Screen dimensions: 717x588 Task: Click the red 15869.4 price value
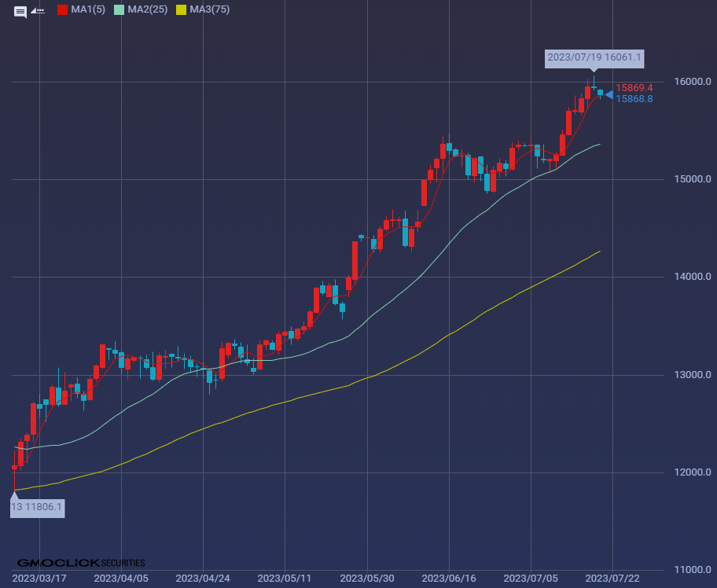tap(634, 88)
